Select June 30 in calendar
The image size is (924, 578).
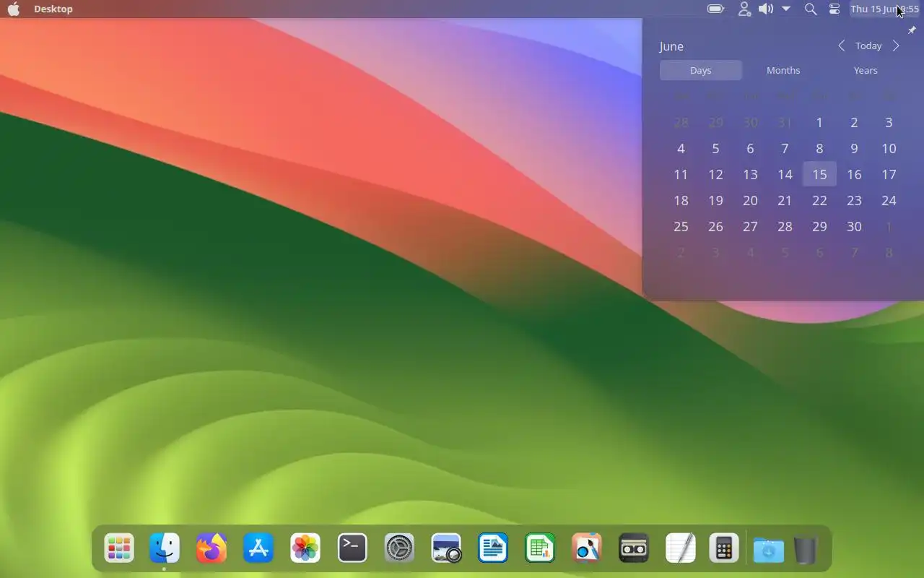(854, 226)
